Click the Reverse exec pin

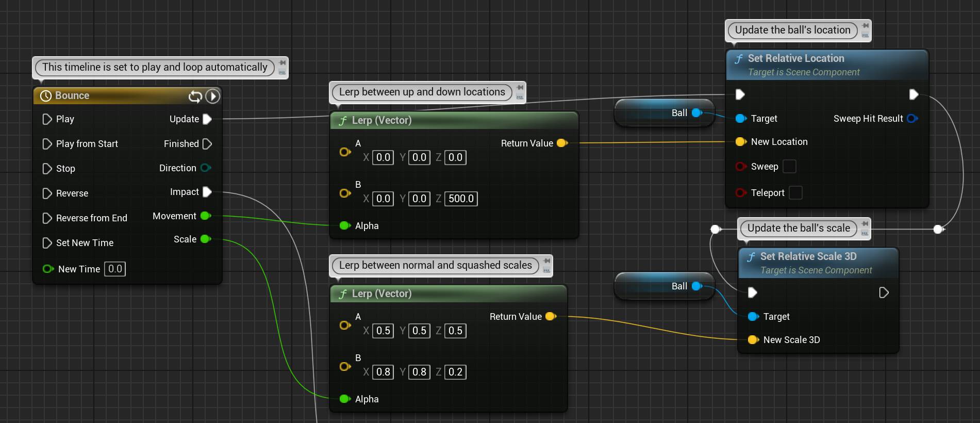point(47,193)
